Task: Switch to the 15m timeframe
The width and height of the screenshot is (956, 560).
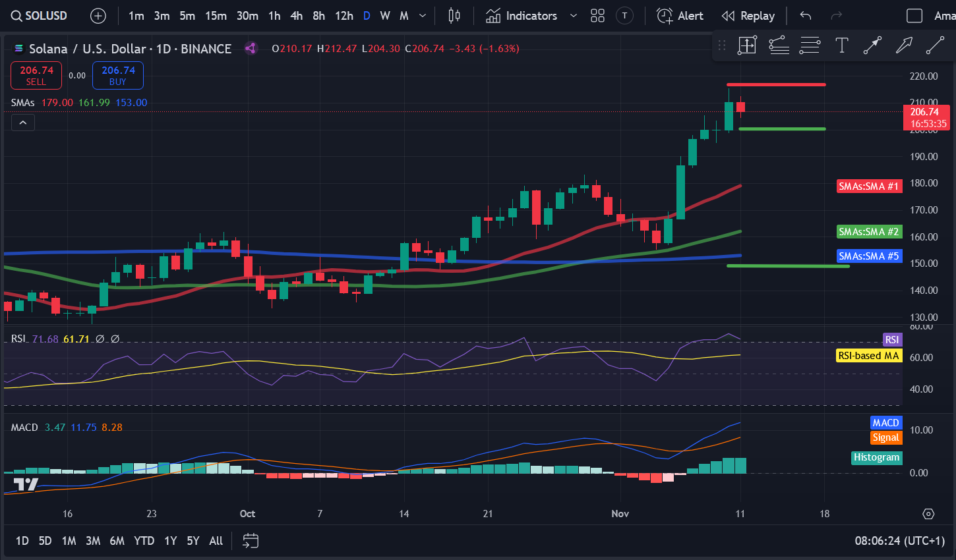Action: [216, 16]
